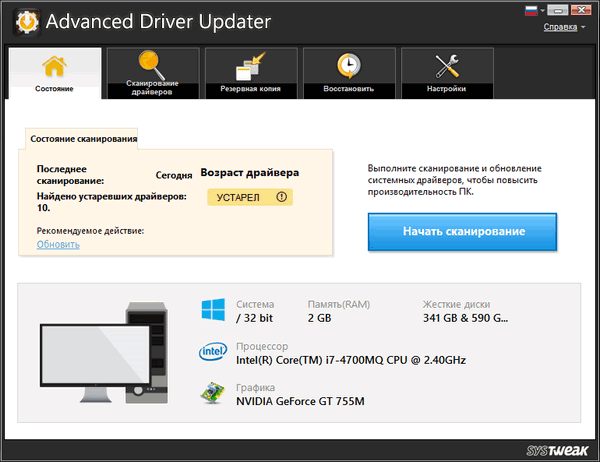The image size is (600, 462).
Task: Go to the Восстановить tab
Action: (x=349, y=73)
